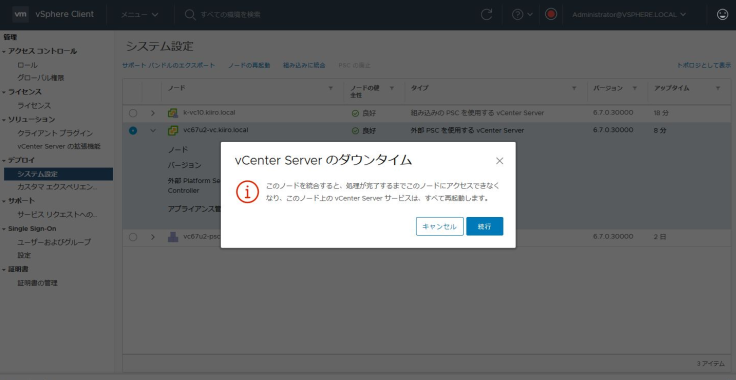Open 設定 under Single Sign-On

(24, 255)
